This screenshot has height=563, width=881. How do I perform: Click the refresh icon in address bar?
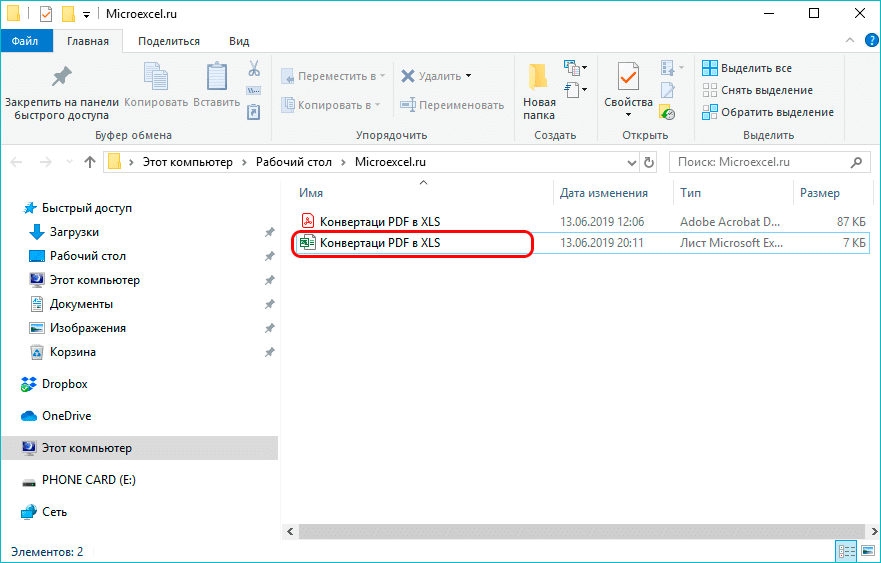click(x=650, y=162)
